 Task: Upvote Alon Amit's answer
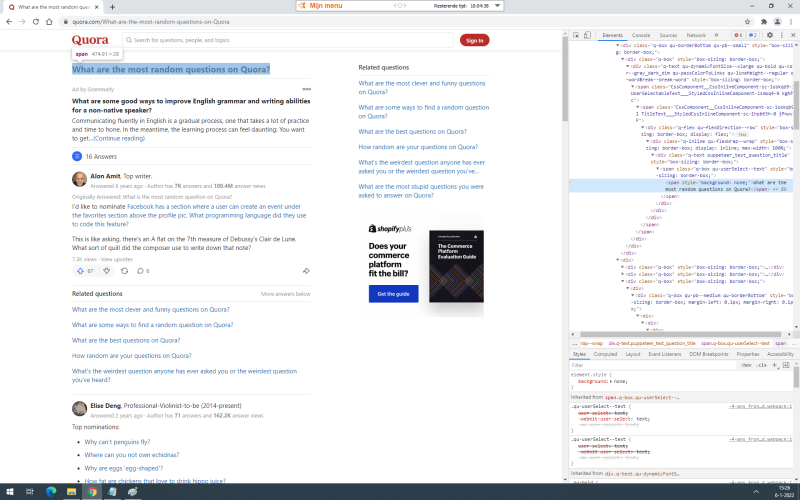pos(81,271)
